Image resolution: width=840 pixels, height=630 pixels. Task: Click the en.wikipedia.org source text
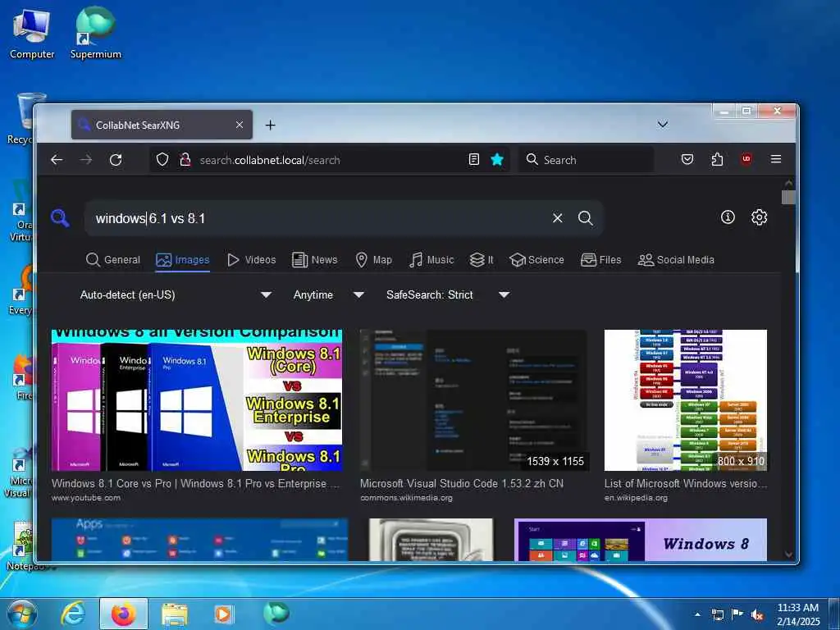(x=636, y=498)
